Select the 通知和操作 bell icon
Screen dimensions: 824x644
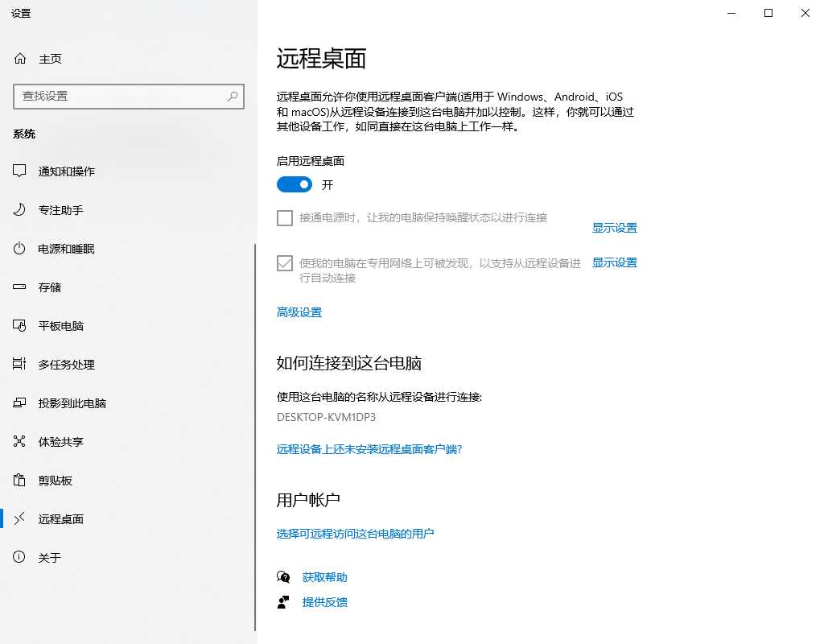[x=19, y=171]
